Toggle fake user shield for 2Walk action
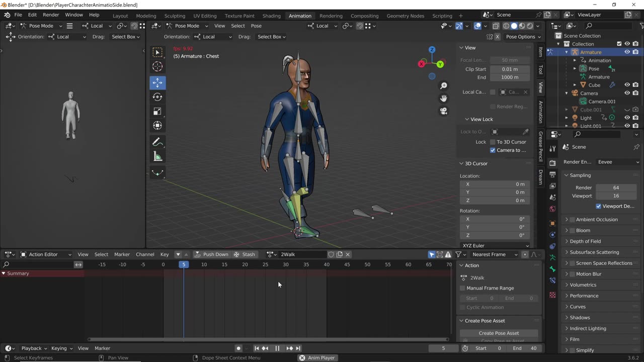Image resolution: width=644 pixels, height=362 pixels. click(331, 254)
